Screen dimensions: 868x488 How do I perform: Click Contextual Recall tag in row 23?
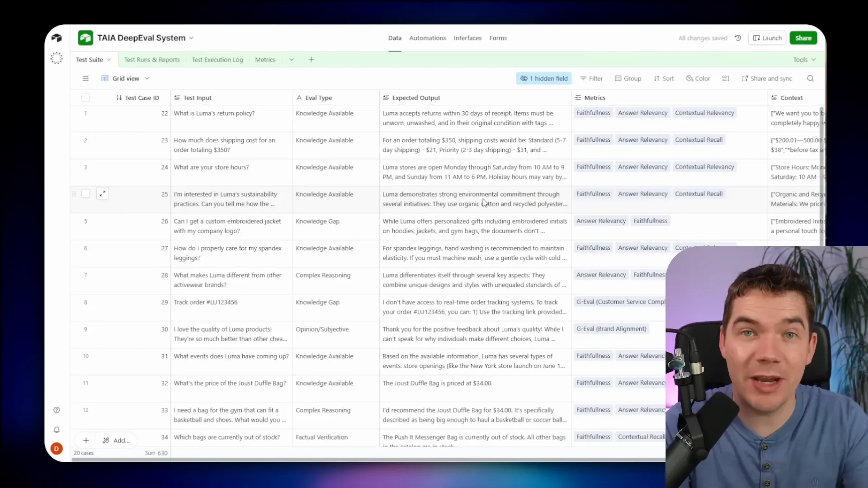point(698,140)
